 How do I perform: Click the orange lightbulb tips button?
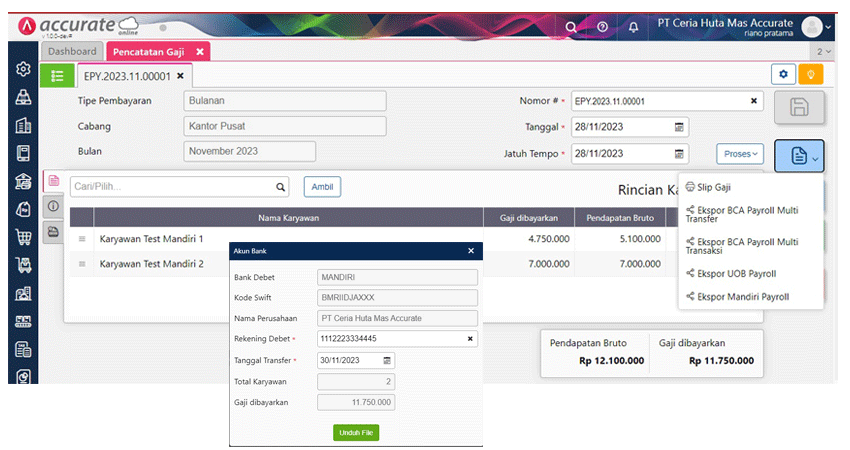810,75
